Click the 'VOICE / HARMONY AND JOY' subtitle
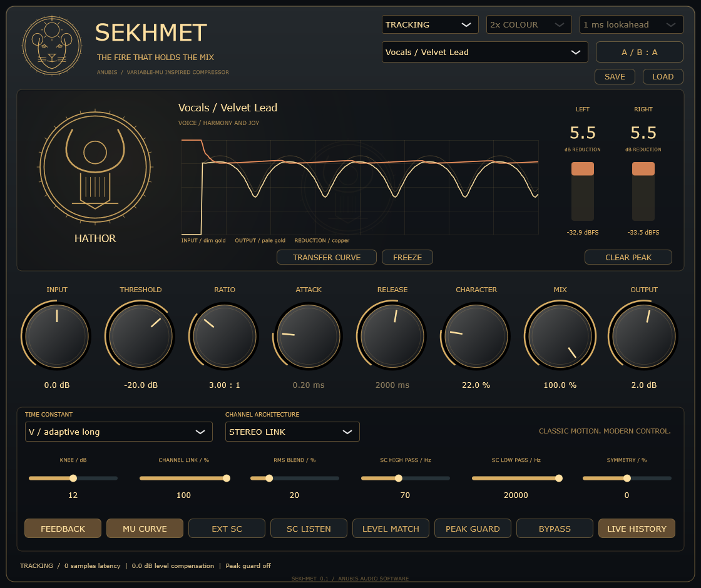This screenshot has width=701, height=588. [x=218, y=123]
